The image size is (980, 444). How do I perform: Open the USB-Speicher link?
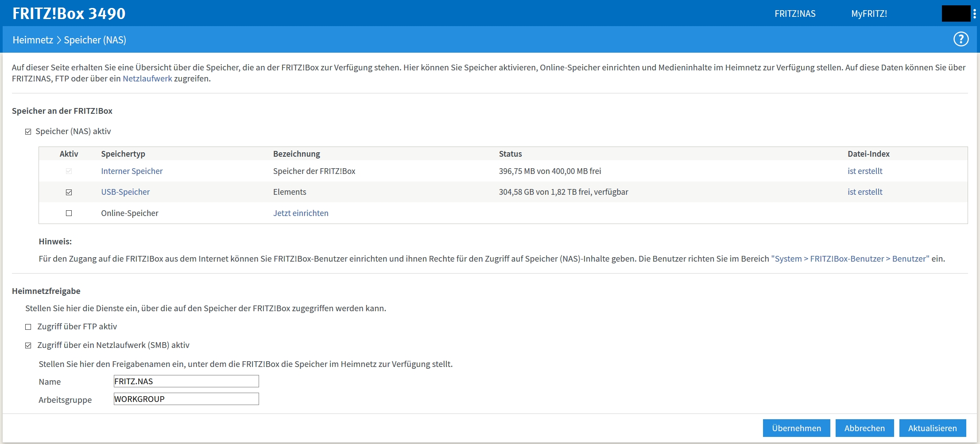(x=125, y=192)
